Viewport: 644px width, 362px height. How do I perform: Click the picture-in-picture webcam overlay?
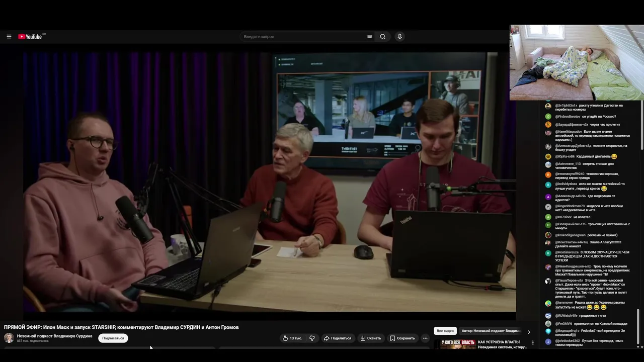click(x=577, y=63)
